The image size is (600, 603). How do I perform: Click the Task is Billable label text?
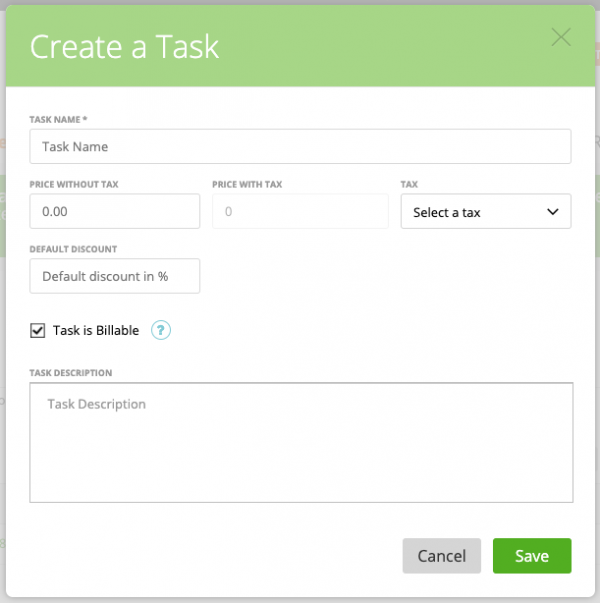pos(96,330)
